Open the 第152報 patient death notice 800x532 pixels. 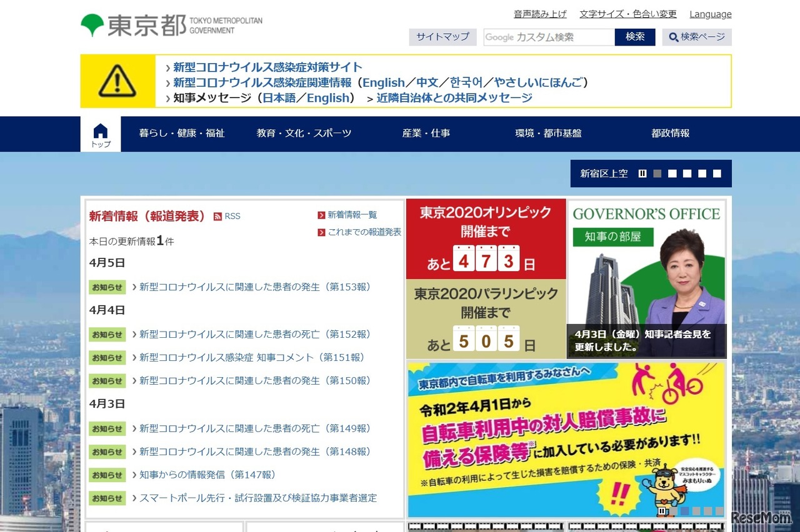coord(255,334)
